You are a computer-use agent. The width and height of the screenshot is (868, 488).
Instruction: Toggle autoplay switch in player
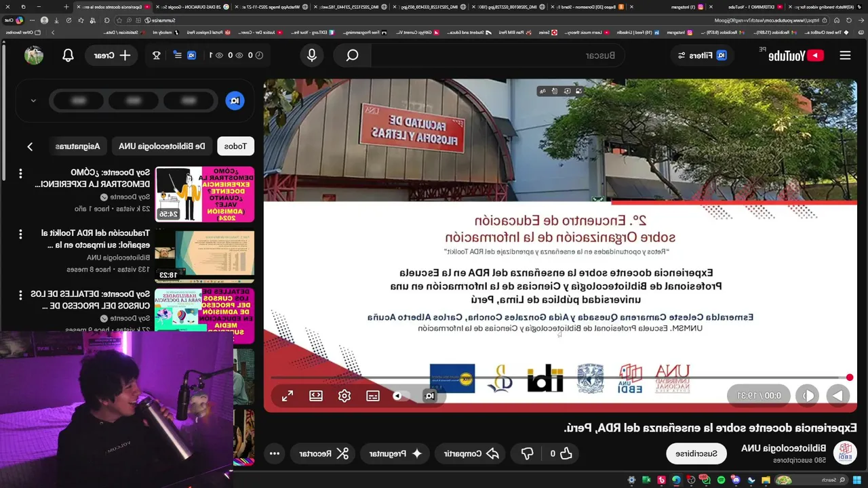click(x=401, y=396)
